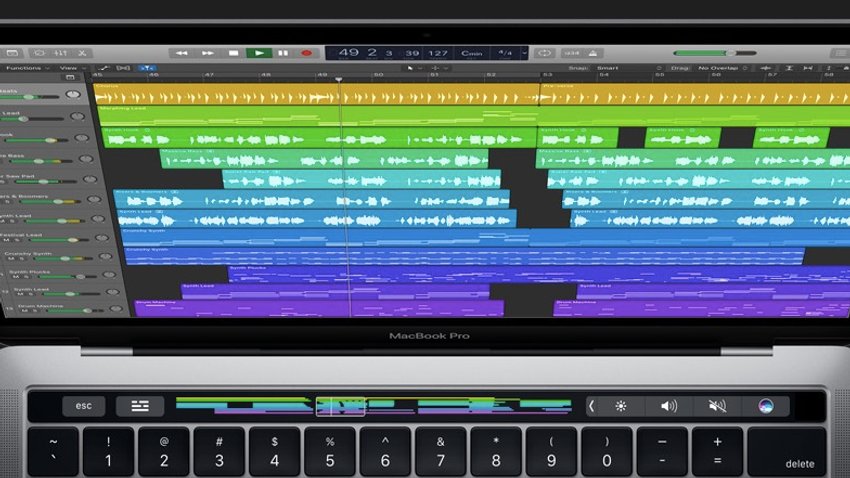Viewport: 850px width, 478px height.
Task: Select the secondary crosshair tool menu
Action: click(x=439, y=68)
